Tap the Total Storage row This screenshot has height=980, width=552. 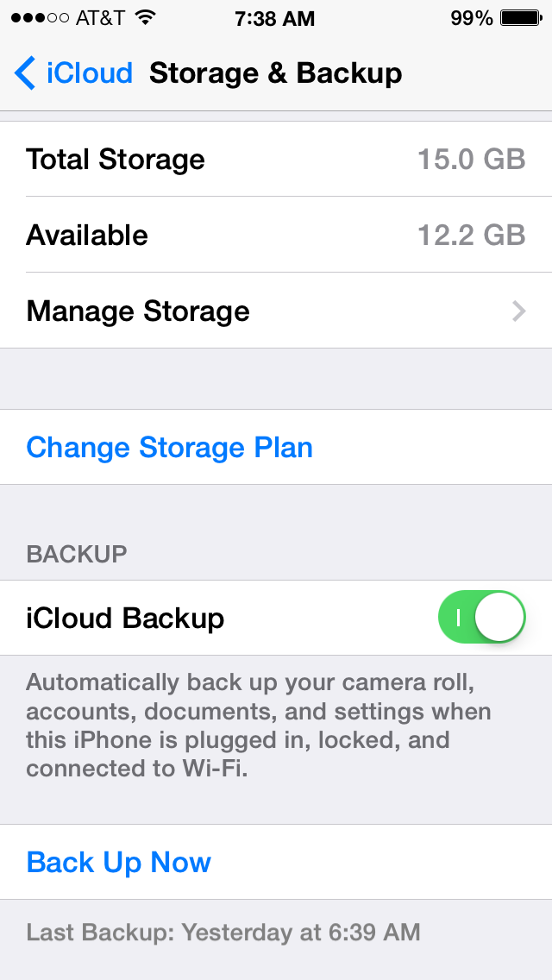[276, 159]
